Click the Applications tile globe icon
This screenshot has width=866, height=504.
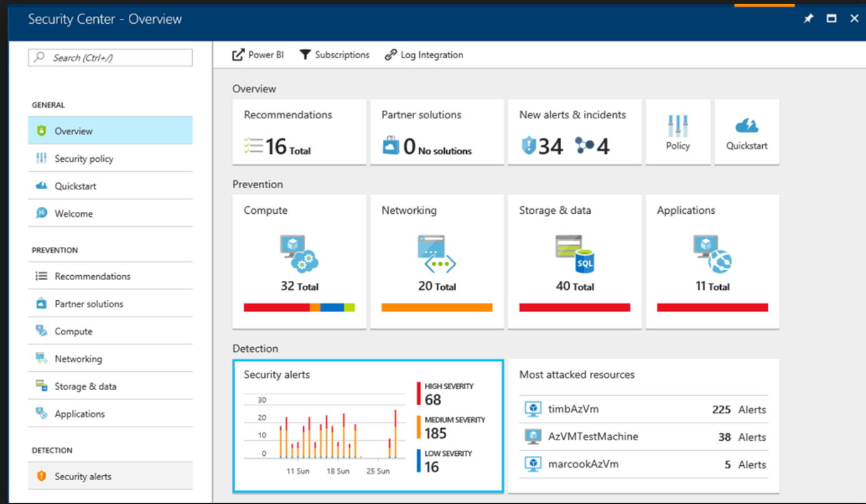(712, 253)
